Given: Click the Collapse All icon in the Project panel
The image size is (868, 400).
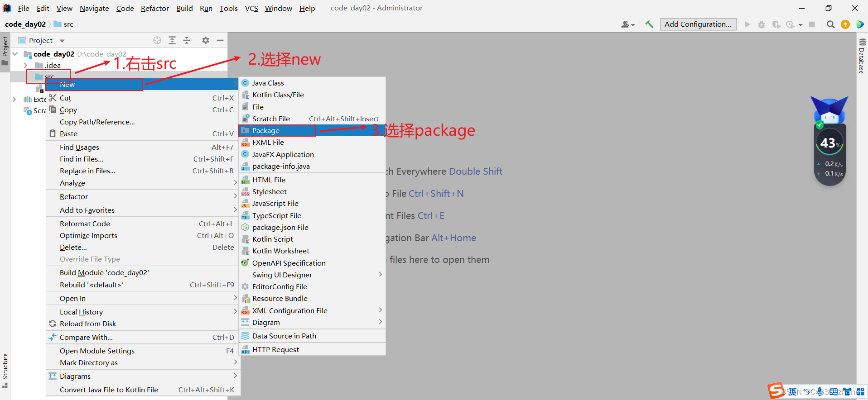Looking at the screenshot, I should point(187,40).
